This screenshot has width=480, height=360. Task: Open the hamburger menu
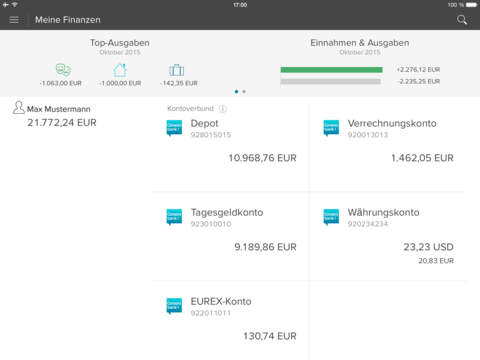(x=14, y=20)
